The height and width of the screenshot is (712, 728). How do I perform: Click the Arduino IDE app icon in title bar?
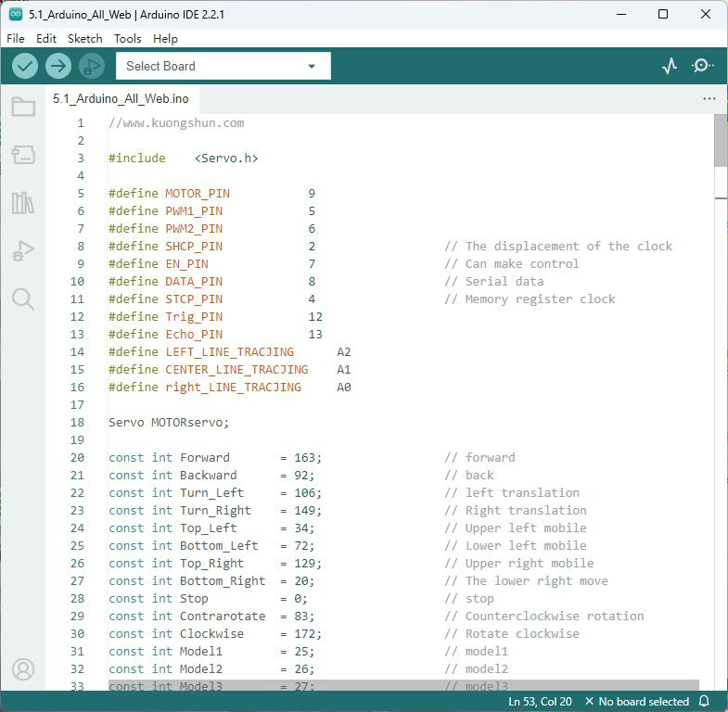click(x=16, y=15)
